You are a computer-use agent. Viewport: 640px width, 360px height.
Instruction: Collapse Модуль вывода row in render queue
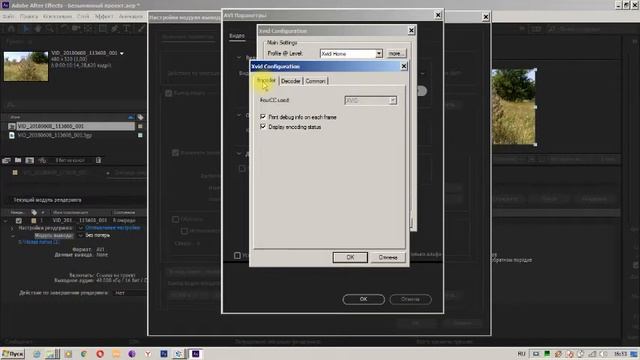(12, 236)
